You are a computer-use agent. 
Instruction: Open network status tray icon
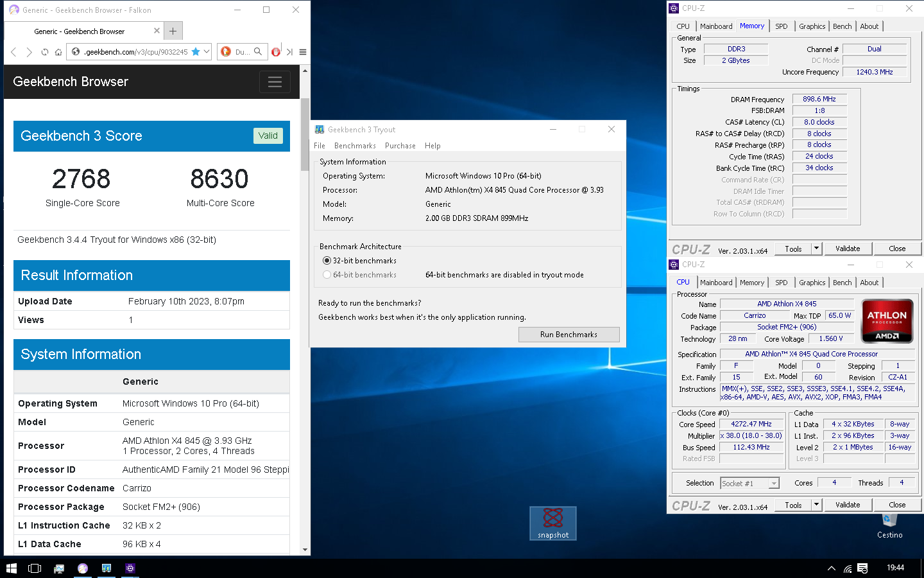848,568
